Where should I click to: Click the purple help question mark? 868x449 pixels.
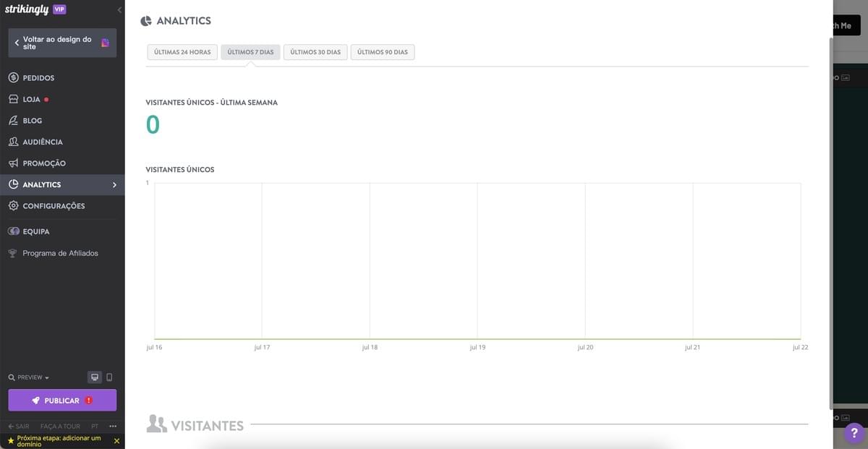854,432
